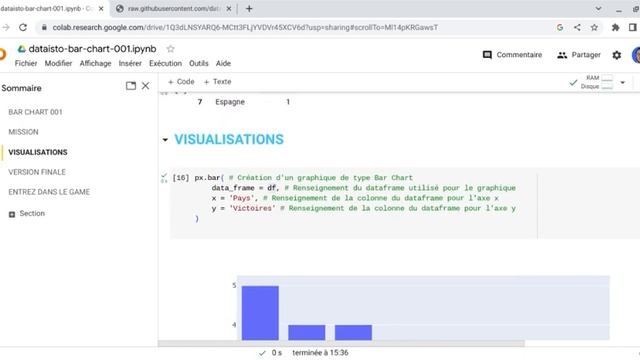The height and width of the screenshot is (360, 640).
Task: Click into the px.bar code cell
Action: pyautogui.click(x=353, y=203)
